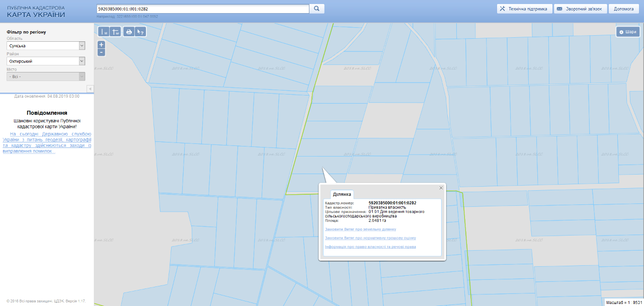
Task: Click cadastral number 5920385000:01:001:0282 in popup
Action: coord(392,203)
